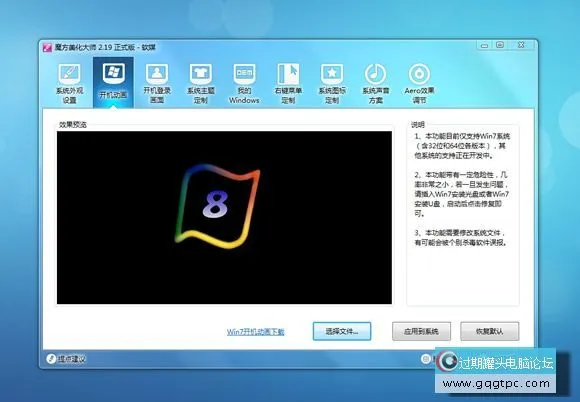
Task: Open 系统声音方案 sound scheme section
Action: pos(375,83)
